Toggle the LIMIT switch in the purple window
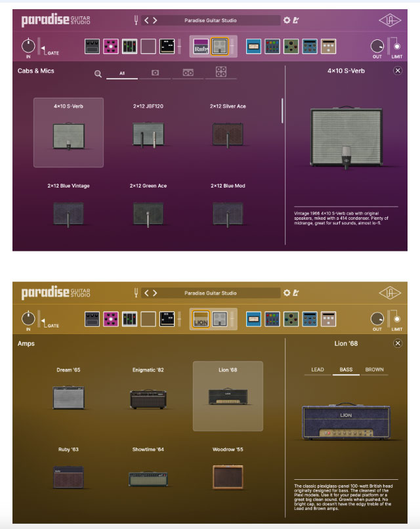This screenshot has width=420, height=529. (396, 47)
